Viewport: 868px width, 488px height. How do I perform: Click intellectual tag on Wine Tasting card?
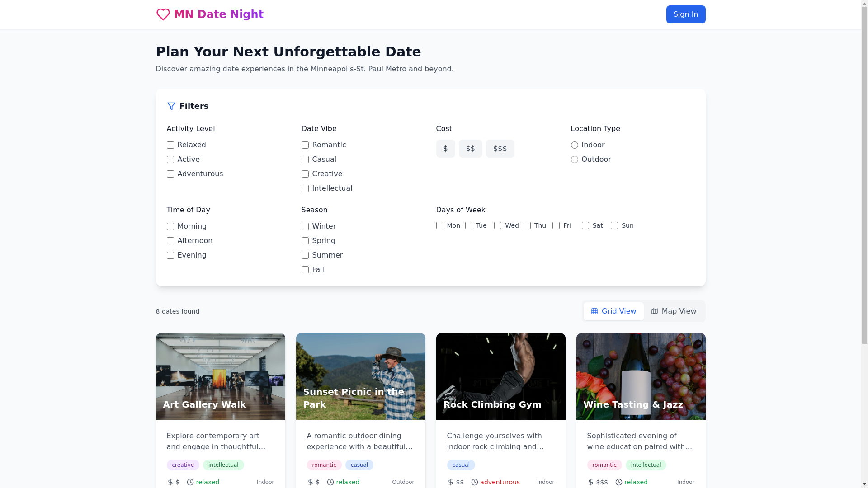[646, 465]
